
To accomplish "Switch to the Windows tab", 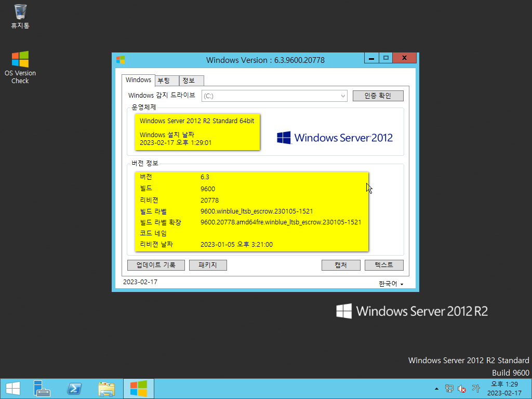I will pyautogui.click(x=138, y=80).
